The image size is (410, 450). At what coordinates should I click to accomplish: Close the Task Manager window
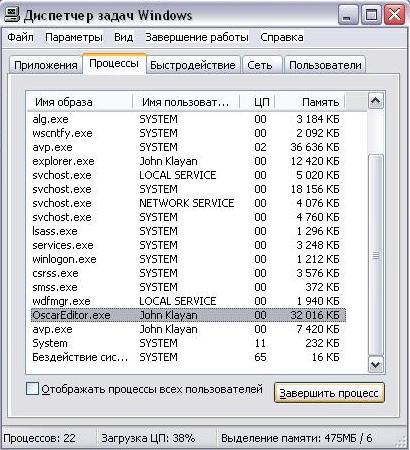[x=394, y=15]
